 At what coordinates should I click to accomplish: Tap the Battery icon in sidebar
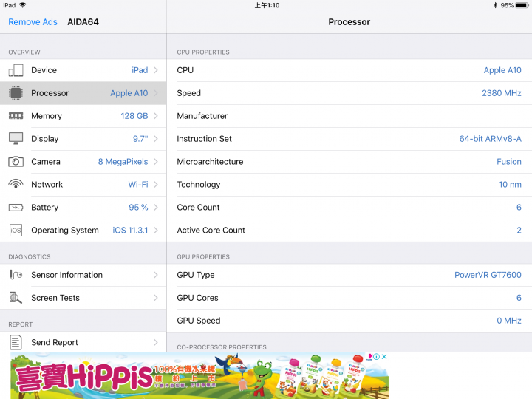click(16, 208)
